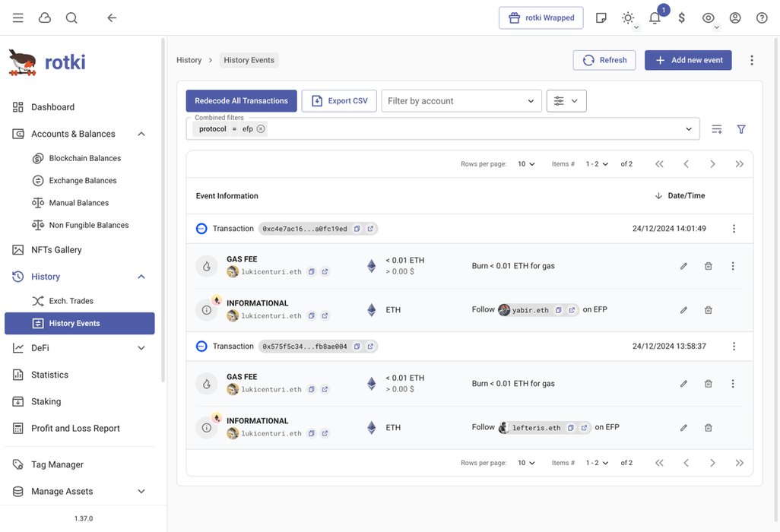Open the Filter by account dropdown
Viewport: 780px width, 532px height.
pyautogui.click(x=461, y=101)
